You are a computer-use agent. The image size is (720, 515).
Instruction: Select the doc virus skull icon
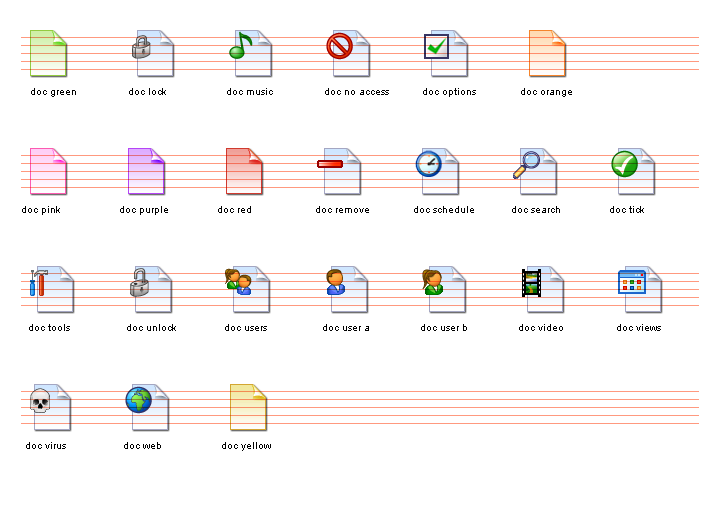[40, 401]
